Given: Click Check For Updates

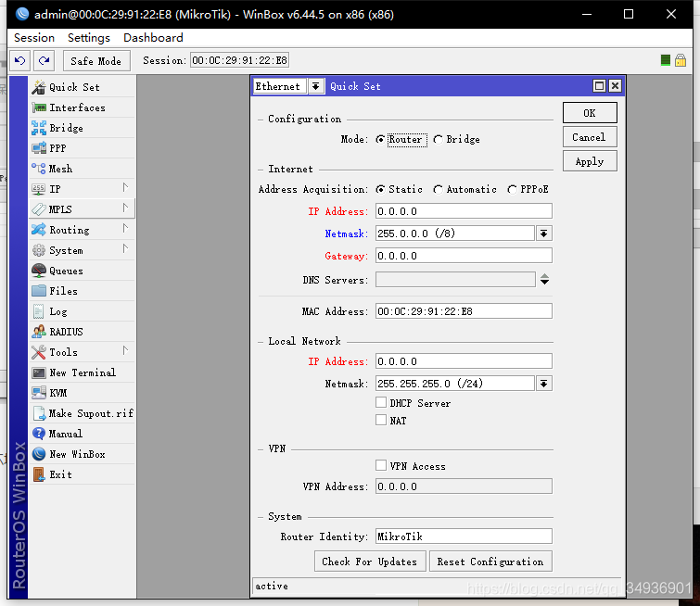Looking at the screenshot, I should click(370, 562).
